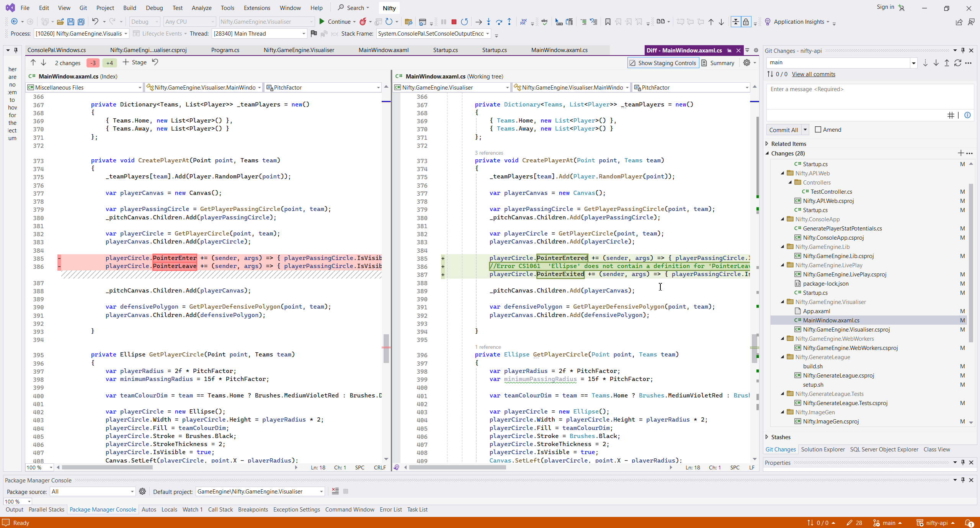Open the View all commits link

[813, 74]
